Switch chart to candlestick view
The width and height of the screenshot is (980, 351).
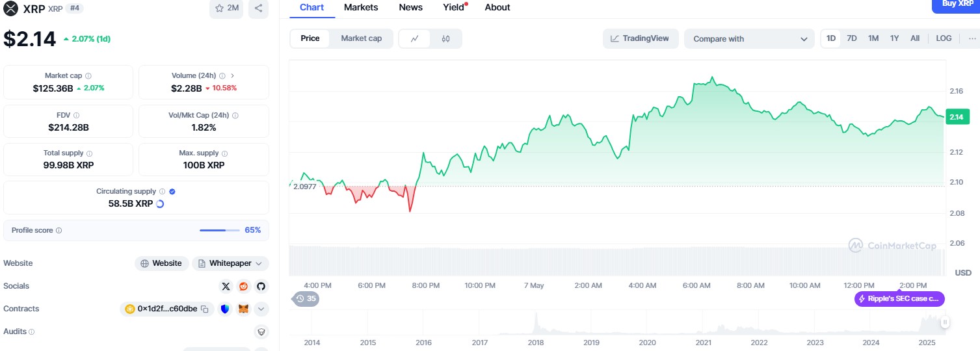point(445,38)
